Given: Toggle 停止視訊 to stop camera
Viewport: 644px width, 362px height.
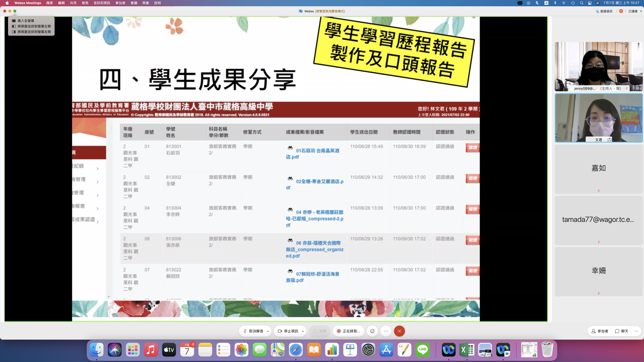Looking at the screenshot, I should point(288,331).
